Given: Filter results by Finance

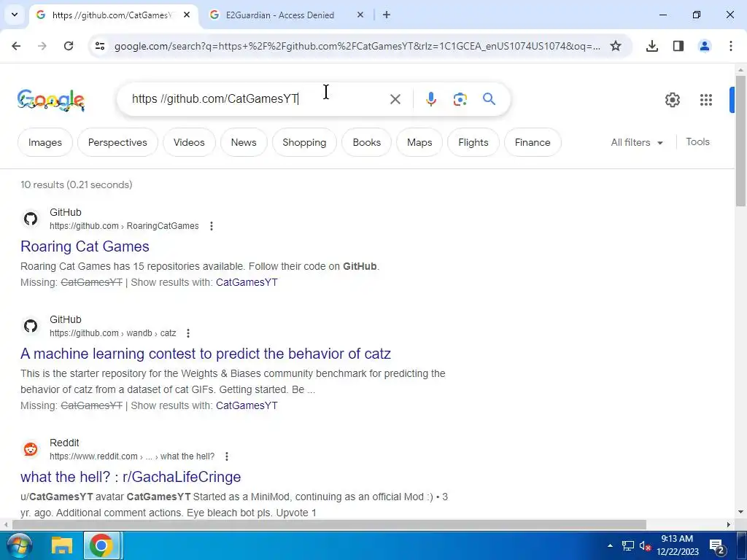Looking at the screenshot, I should (533, 142).
